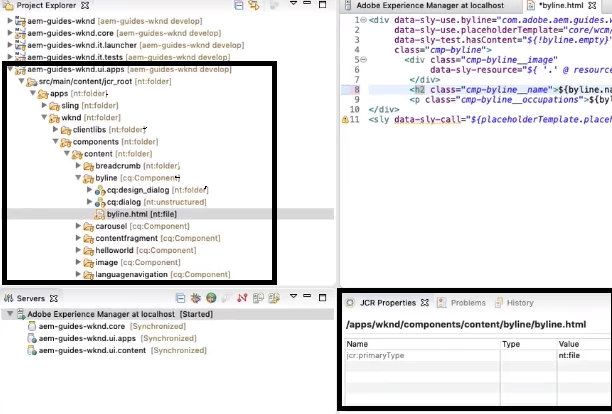Click the red node-line icon in Servers toolbar
612x414 pixels.
tap(242, 299)
